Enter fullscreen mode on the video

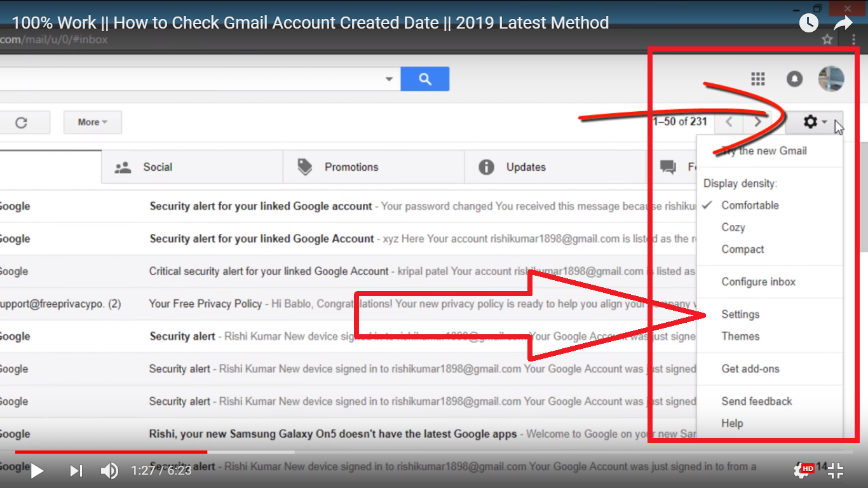[835, 470]
